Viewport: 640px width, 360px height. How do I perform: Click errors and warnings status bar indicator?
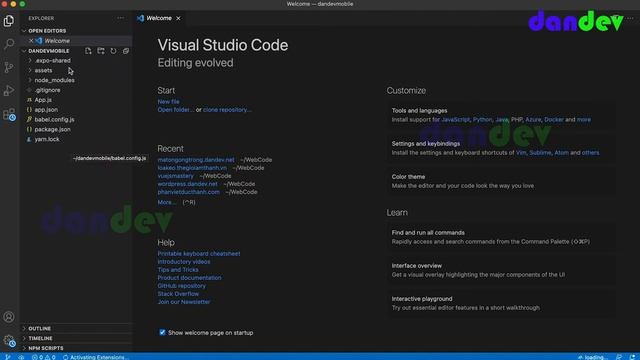[43, 357]
